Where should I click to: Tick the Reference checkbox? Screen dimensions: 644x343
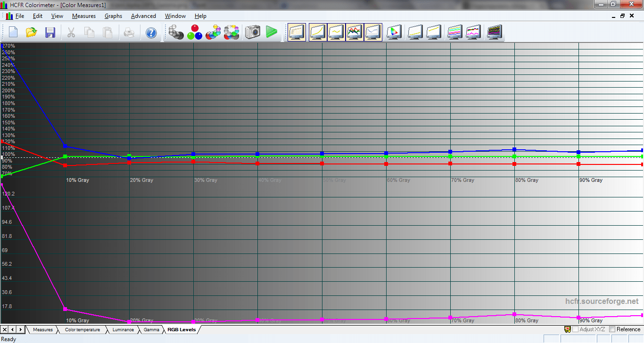pos(612,329)
